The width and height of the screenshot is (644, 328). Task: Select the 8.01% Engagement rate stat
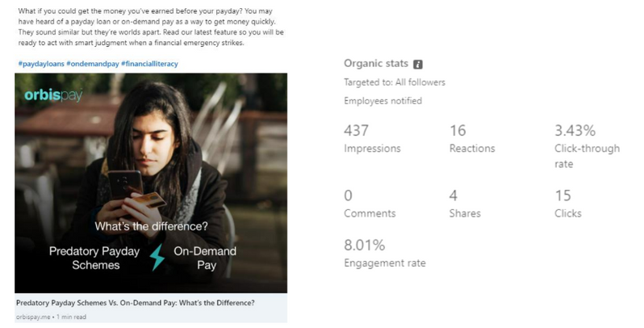[x=385, y=254]
